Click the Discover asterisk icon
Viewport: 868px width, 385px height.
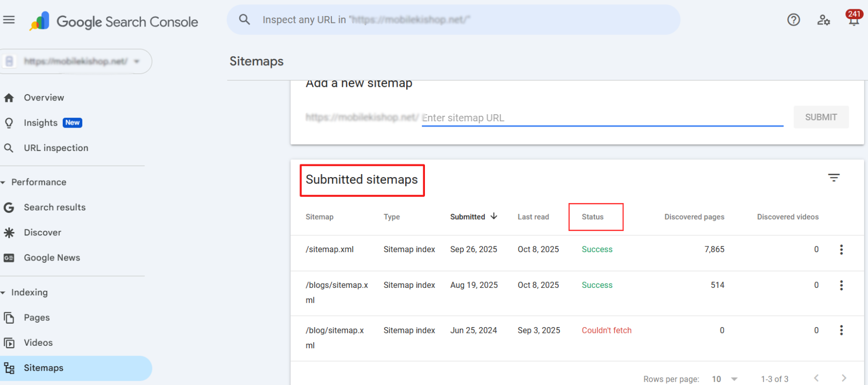pyautogui.click(x=9, y=232)
